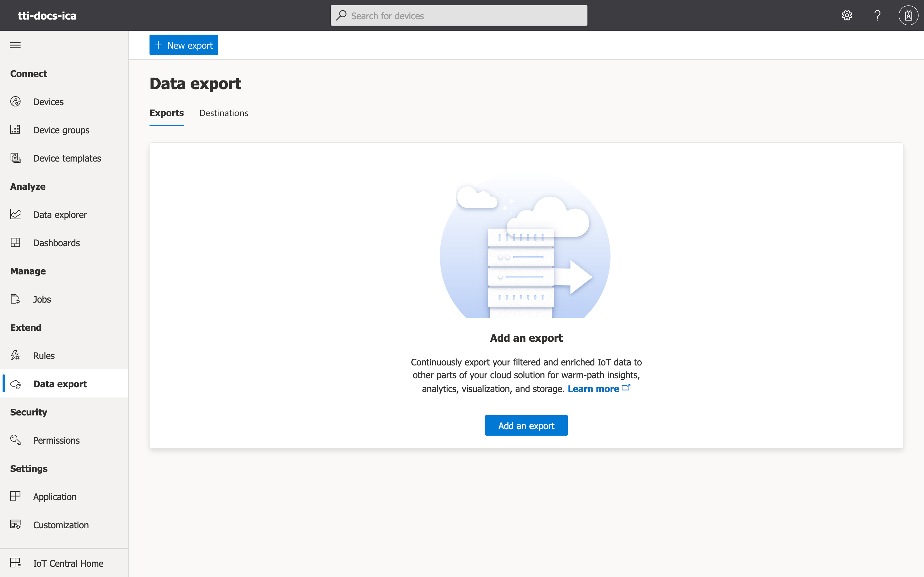Image resolution: width=924 pixels, height=577 pixels.
Task: Switch to the Destinations tab
Action: [x=224, y=113]
